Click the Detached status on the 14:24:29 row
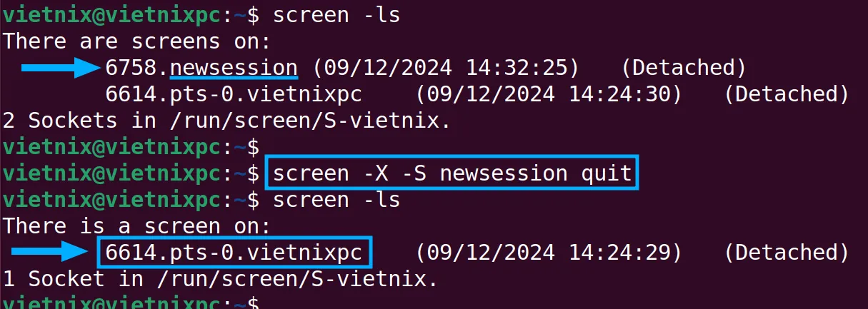The width and height of the screenshot is (868, 309). coord(786,252)
